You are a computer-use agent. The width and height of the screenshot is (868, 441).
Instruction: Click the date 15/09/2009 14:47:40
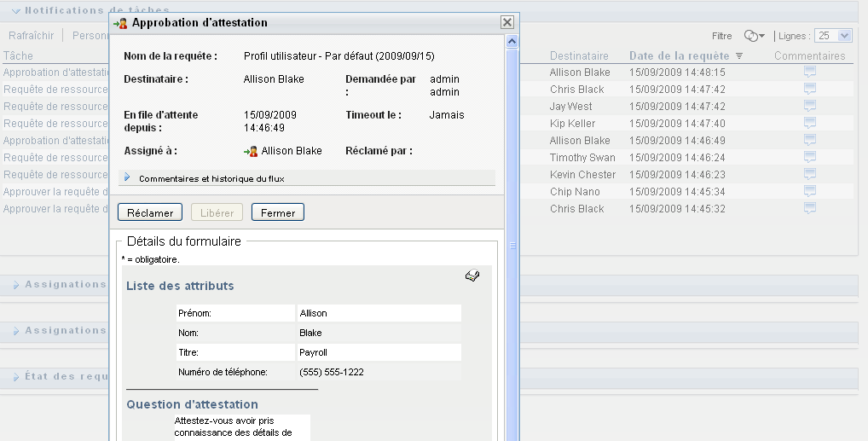677,123
